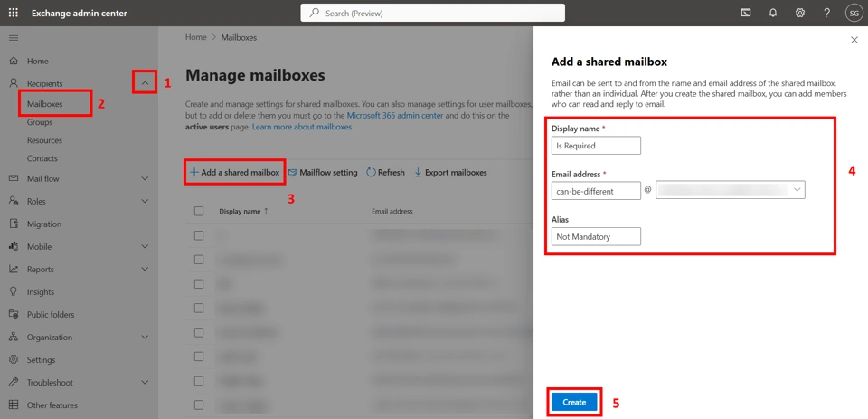Expand the Mail flow section chevron

coord(145,178)
